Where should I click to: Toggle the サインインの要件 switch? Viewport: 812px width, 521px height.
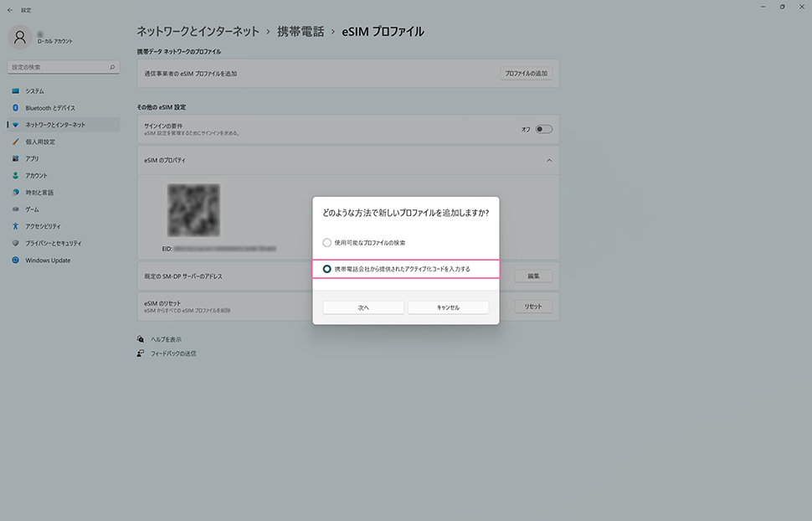pos(543,129)
